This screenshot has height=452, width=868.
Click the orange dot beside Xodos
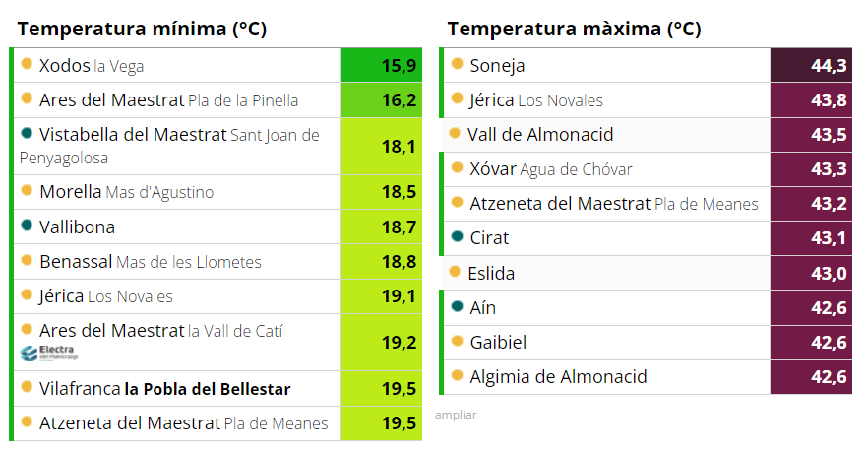tap(27, 65)
